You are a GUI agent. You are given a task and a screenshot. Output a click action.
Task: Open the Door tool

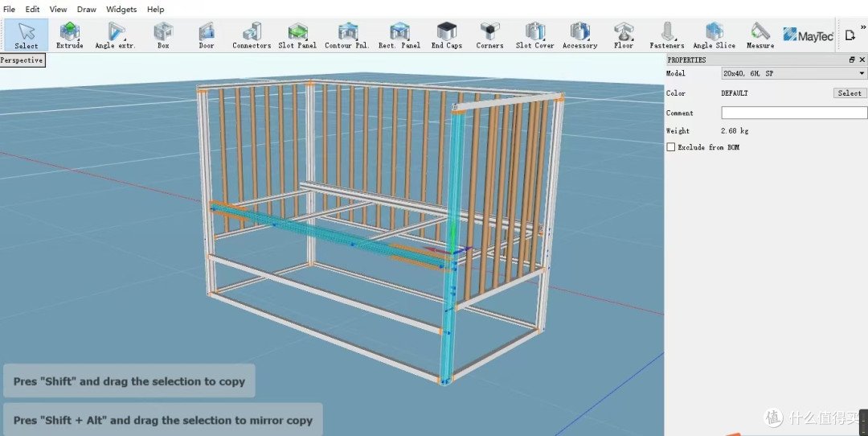(207, 35)
